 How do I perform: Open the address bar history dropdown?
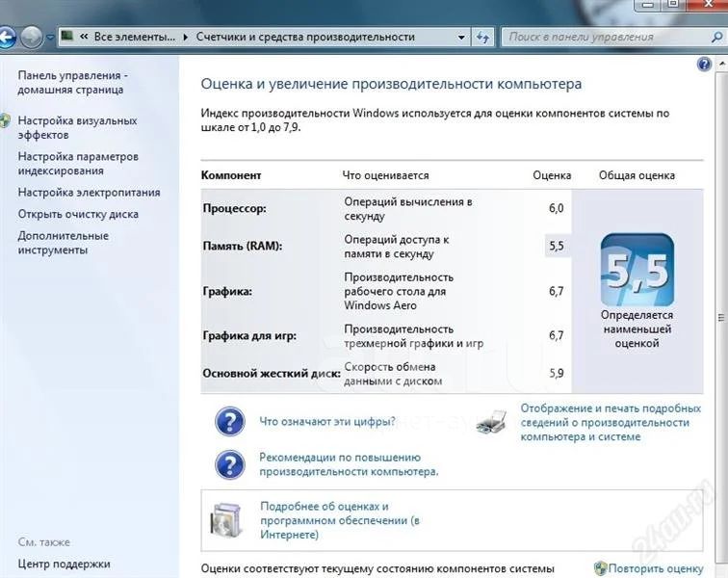(x=461, y=38)
